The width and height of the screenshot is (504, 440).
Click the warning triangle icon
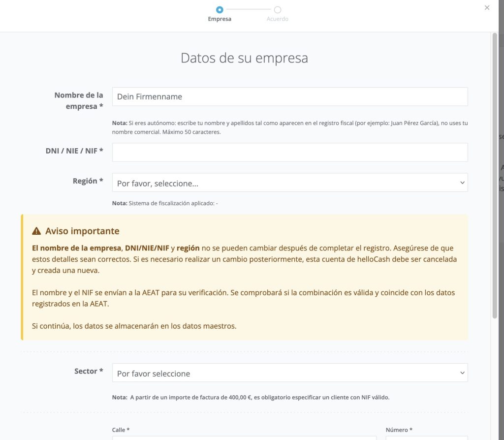tap(36, 231)
